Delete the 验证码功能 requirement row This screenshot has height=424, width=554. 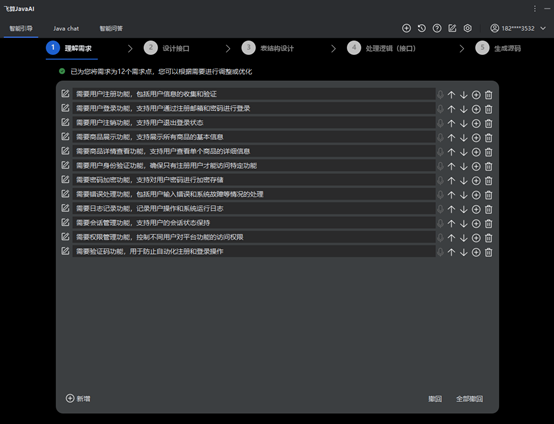(488, 252)
